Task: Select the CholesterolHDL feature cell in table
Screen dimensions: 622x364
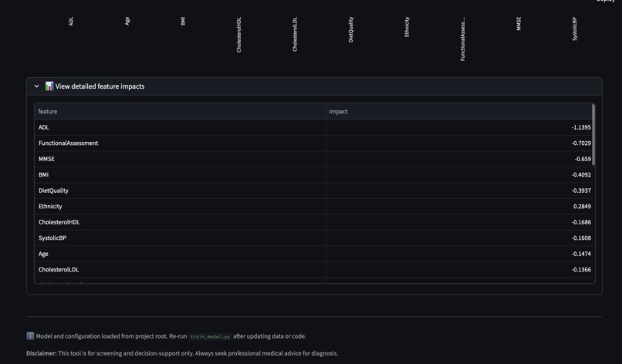Action: (x=180, y=222)
